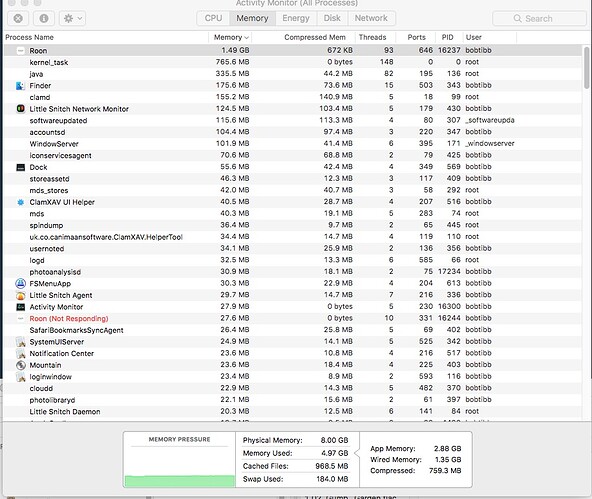Click the Cached Files 968.5 MB value
This screenshot has width=592, height=499.
pos(332,466)
